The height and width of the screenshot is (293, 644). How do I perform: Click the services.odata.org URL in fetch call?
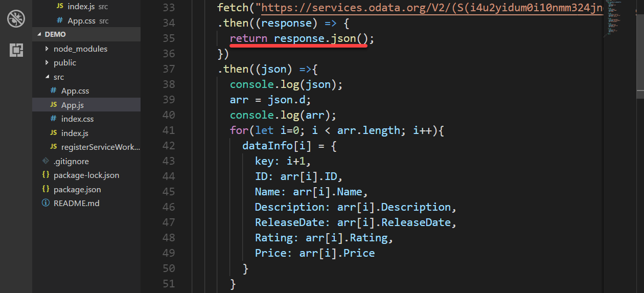pyautogui.click(x=429, y=8)
